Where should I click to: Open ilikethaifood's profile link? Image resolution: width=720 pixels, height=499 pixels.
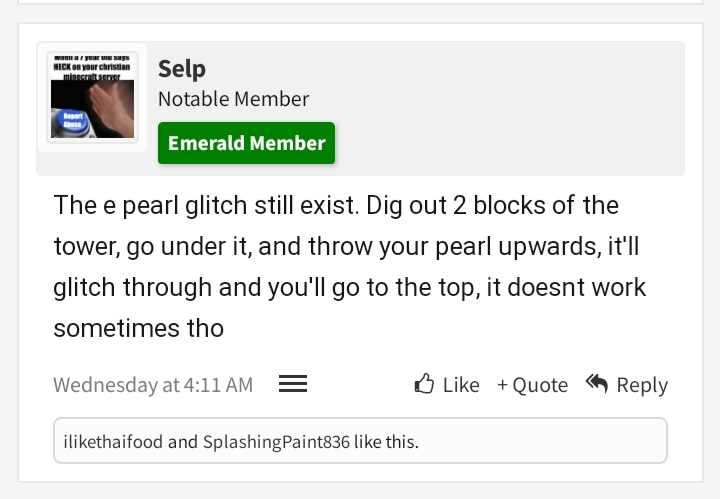tap(113, 442)
